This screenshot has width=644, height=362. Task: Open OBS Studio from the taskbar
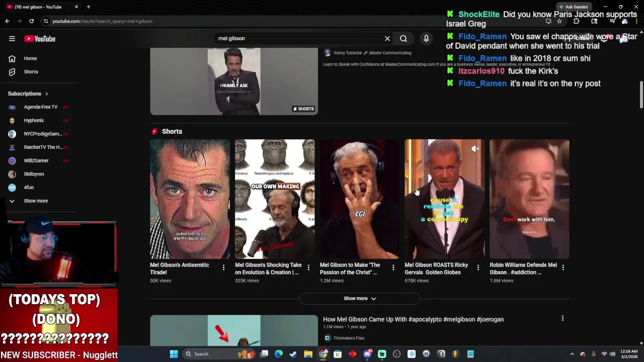(396, 354)
